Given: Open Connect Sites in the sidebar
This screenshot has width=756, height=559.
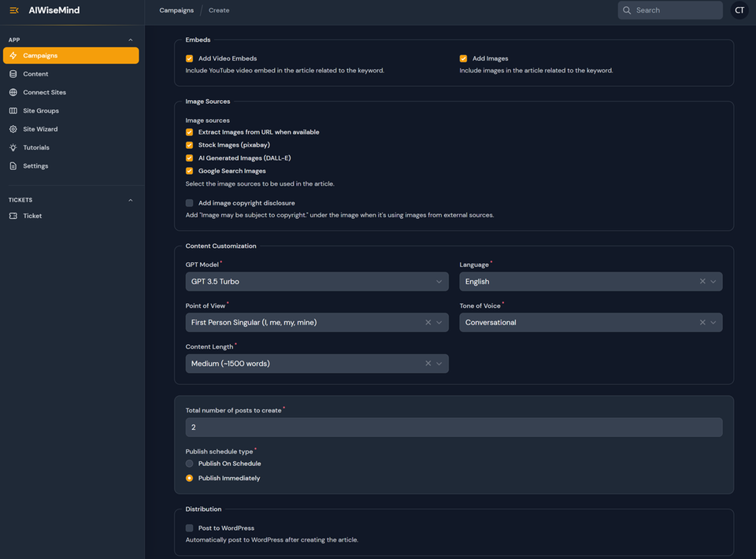Looking at the screenshot, I should (x=71, y=92).
